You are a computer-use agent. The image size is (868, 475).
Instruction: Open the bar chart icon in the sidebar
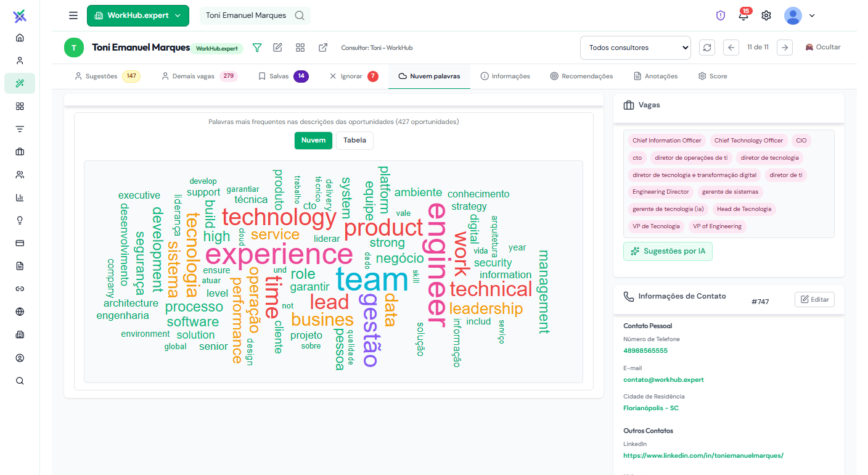20,197
